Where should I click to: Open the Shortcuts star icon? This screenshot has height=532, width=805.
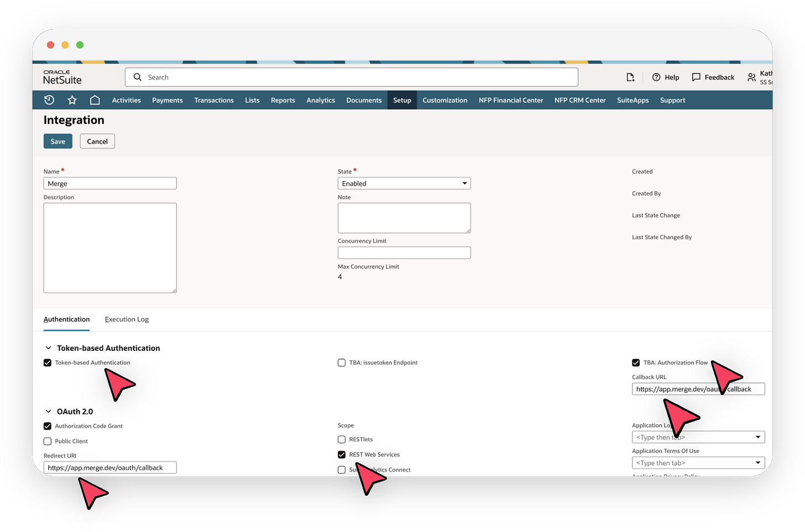pos(72,100)
